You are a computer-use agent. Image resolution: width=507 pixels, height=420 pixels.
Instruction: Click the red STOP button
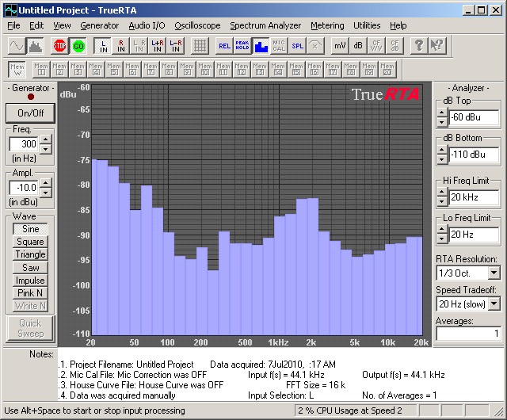pos(59,45)
